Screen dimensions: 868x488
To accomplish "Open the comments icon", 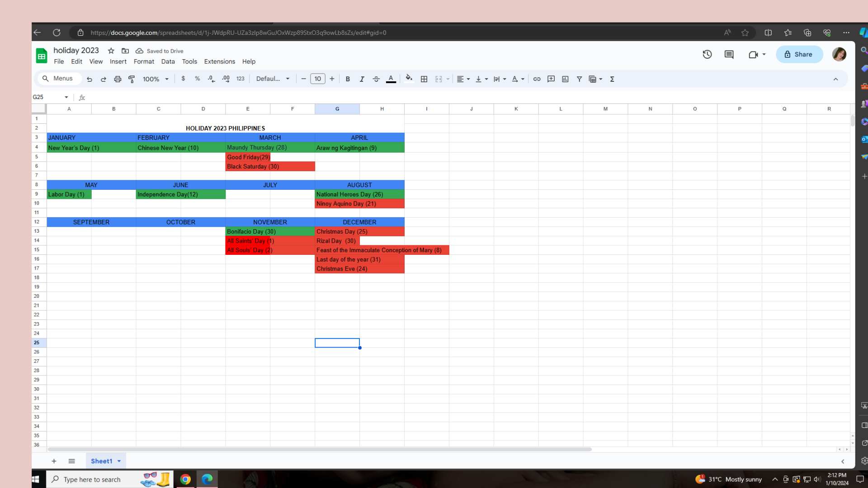I will [729, 54].
